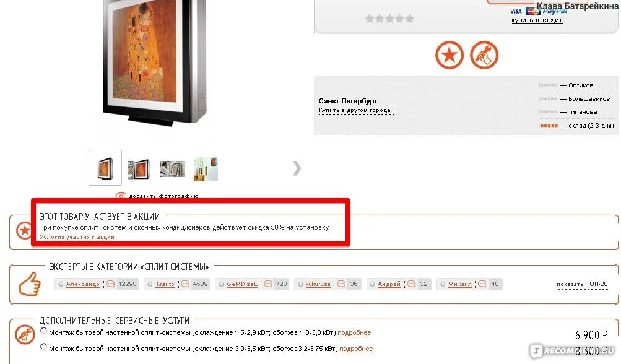Image resolution: width=621 pixels, height=364 pixels.
Task: Select the fourth thumbnail showing room interior
Action: coord(206,169)
